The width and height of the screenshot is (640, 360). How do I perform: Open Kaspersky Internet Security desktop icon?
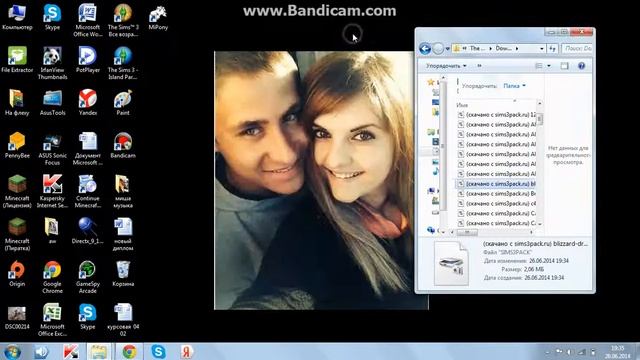point(52,191)
